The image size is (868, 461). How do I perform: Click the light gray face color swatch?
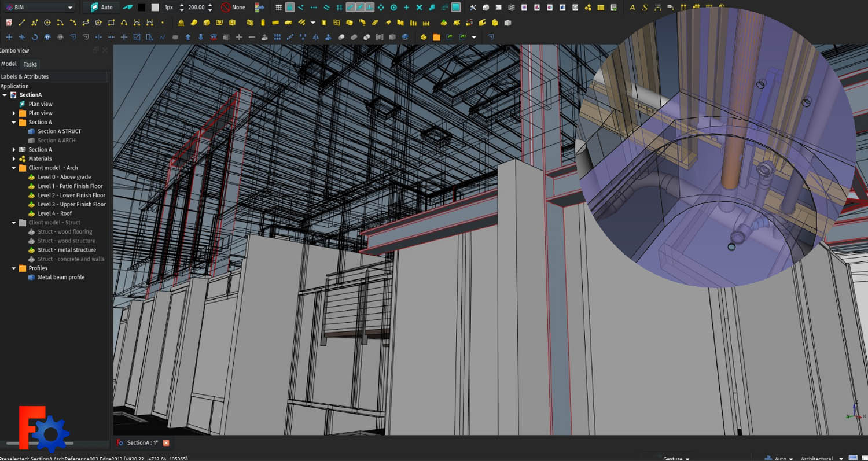coord(155,8)
